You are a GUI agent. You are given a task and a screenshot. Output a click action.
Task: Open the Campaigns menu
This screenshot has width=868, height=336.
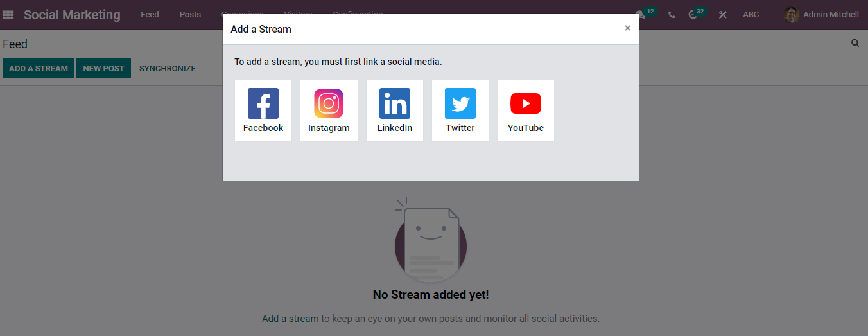(242, 14)
